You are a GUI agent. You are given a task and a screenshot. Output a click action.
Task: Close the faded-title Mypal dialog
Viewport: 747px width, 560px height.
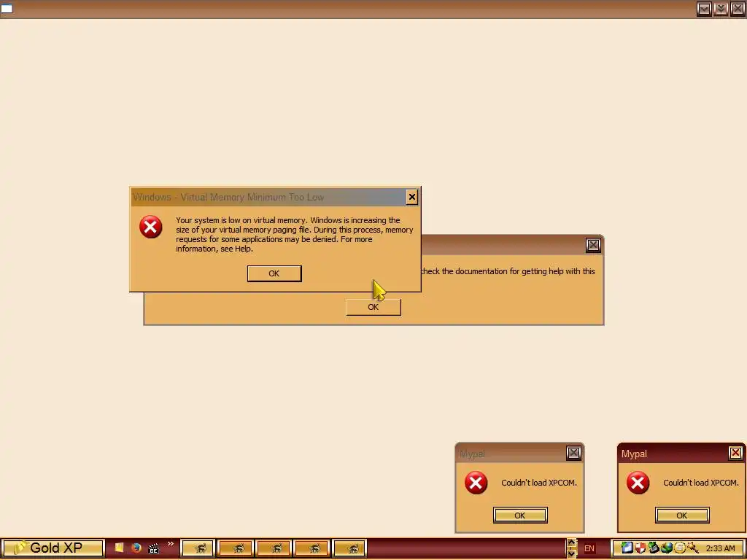click(573, 453)
